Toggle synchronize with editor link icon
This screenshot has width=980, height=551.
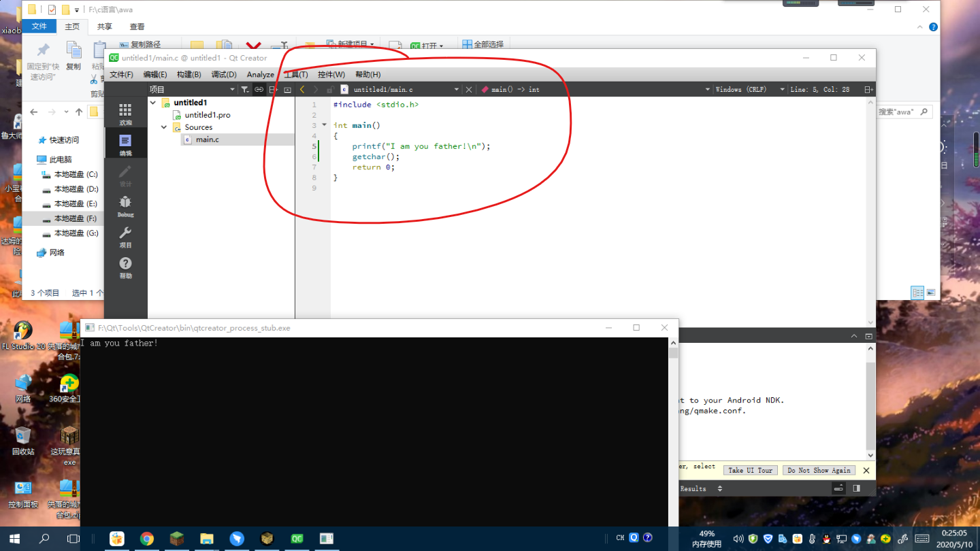259,89
